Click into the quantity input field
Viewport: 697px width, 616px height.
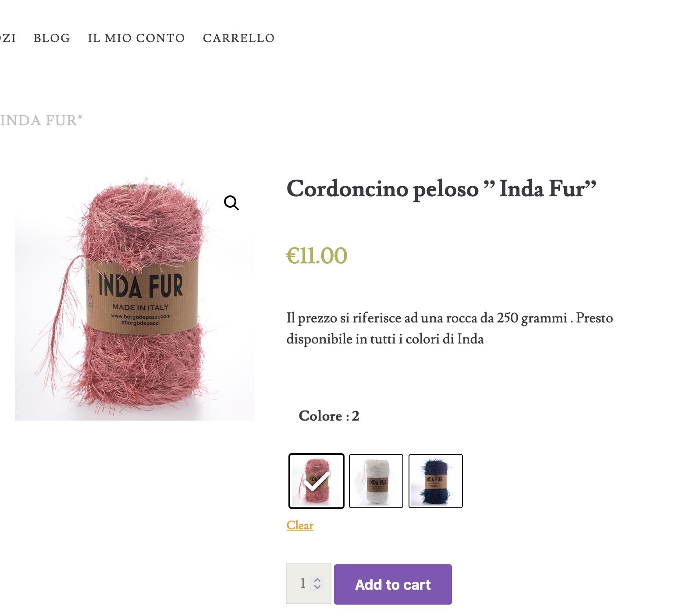pos(302,584)
